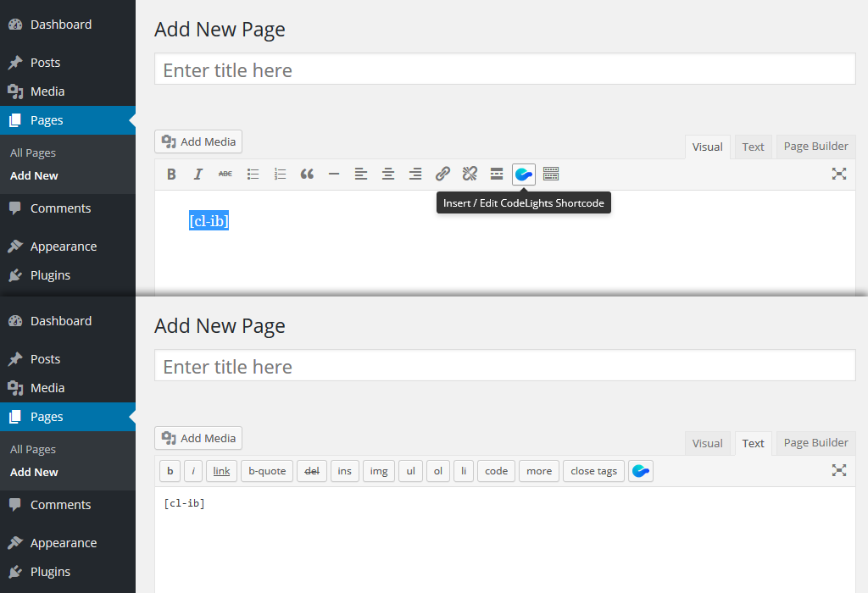Align text center
Screen dimensions: 868x593
(388, 175)
